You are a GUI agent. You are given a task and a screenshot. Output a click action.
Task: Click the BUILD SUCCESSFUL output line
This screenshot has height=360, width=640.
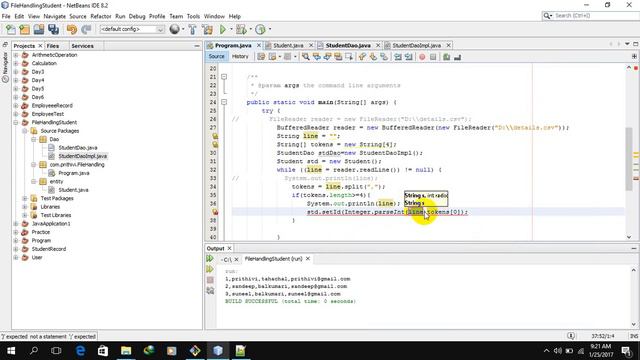point(290,301)
